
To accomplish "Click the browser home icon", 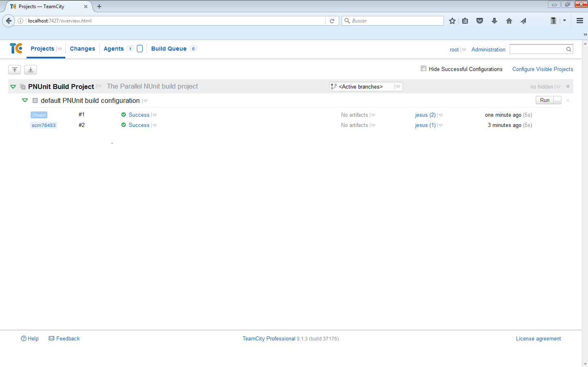I will [x=509, y=21].
